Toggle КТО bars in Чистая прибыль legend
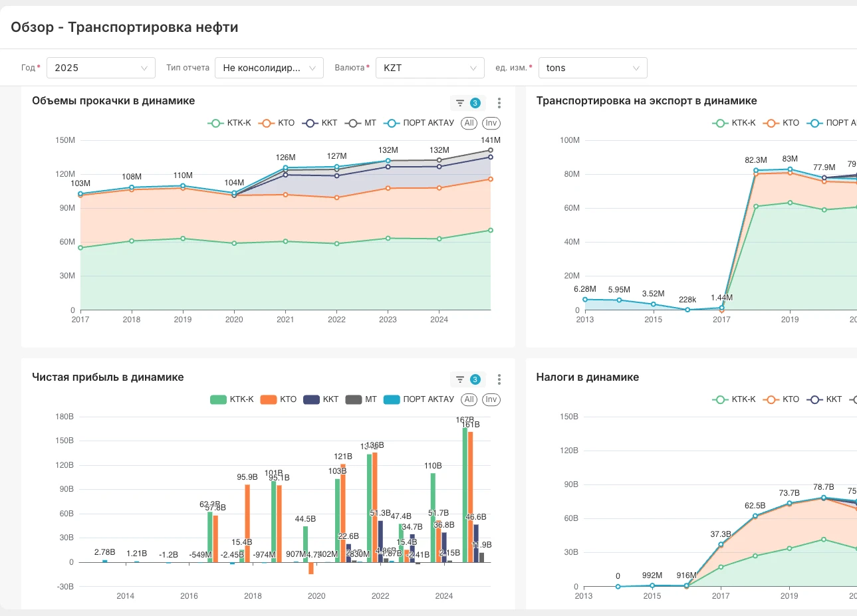 pyautogui.click(x=279, y=399)
